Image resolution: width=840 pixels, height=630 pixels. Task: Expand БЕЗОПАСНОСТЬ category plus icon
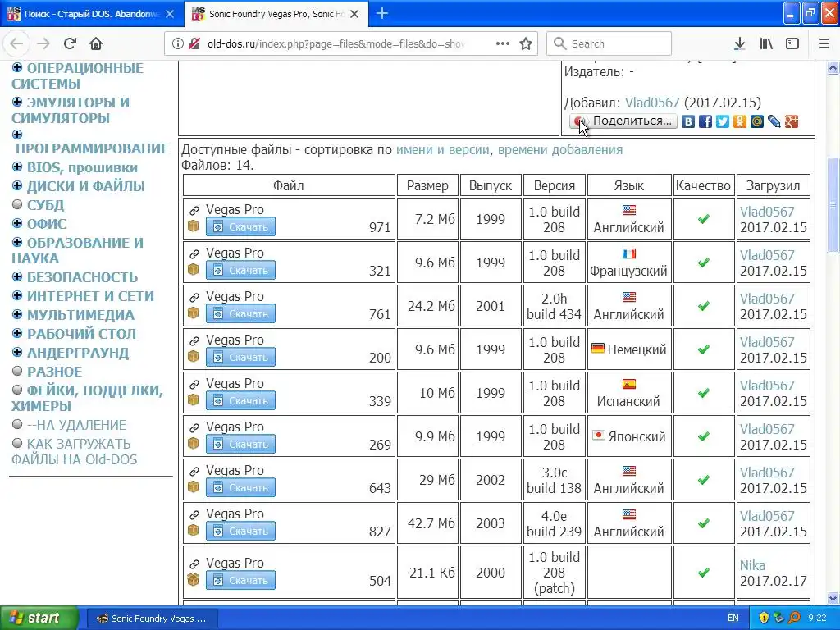tap(17, 277)
